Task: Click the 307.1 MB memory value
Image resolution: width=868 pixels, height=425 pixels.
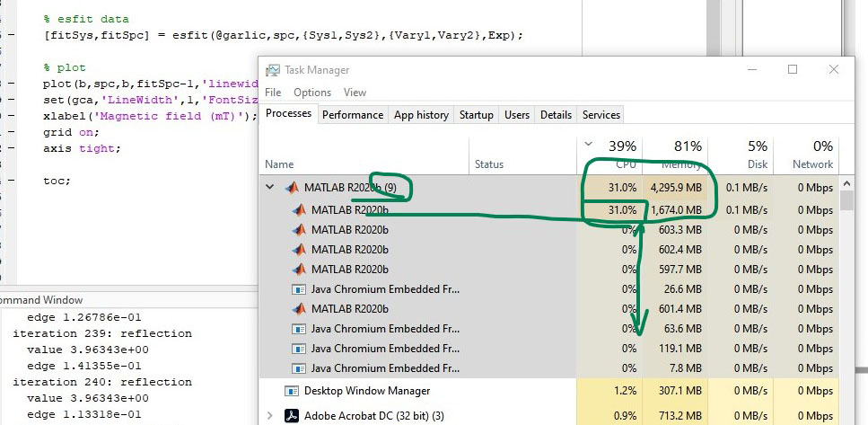Action: (682, 391)
